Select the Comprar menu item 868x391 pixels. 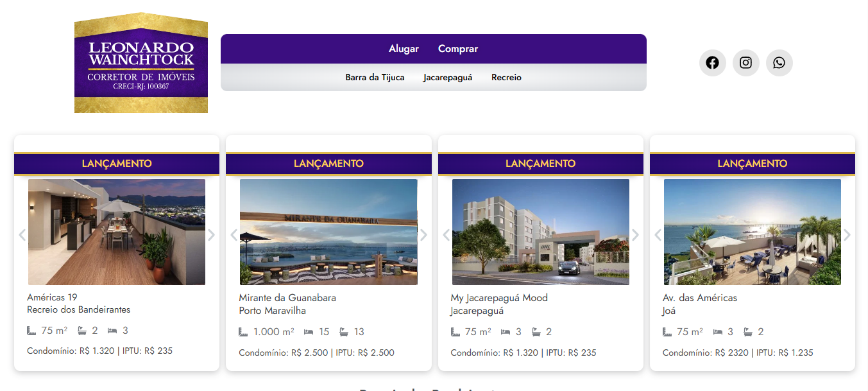pyautogui.click(x=458, y=49)
